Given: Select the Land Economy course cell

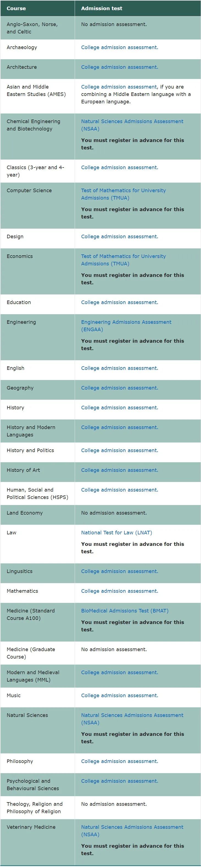Looking at the screenshot, I should click(x=25, y=513).
